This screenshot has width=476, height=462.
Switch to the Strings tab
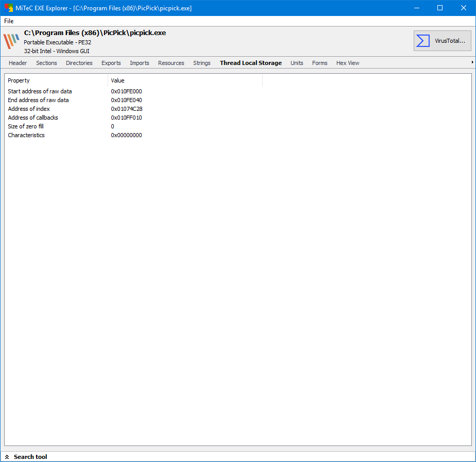[x=201, y=63]
